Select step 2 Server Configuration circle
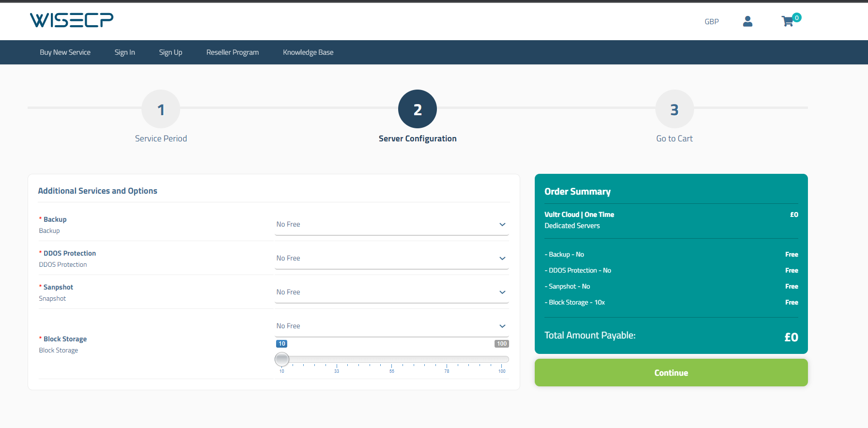This screenshot has height=428, width=868. (x=418, y=109)
